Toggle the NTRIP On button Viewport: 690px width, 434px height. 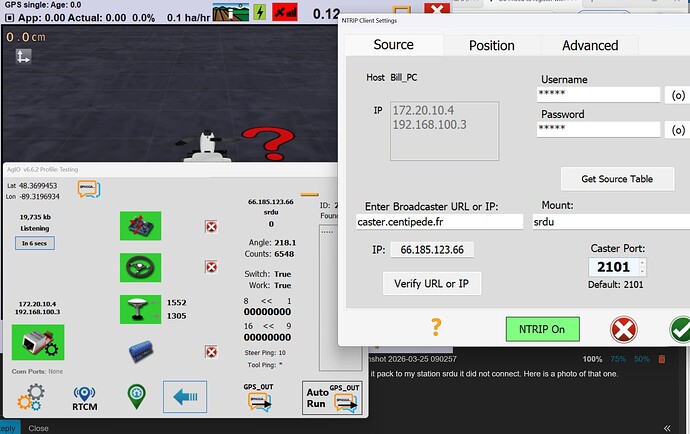point(542,329)
